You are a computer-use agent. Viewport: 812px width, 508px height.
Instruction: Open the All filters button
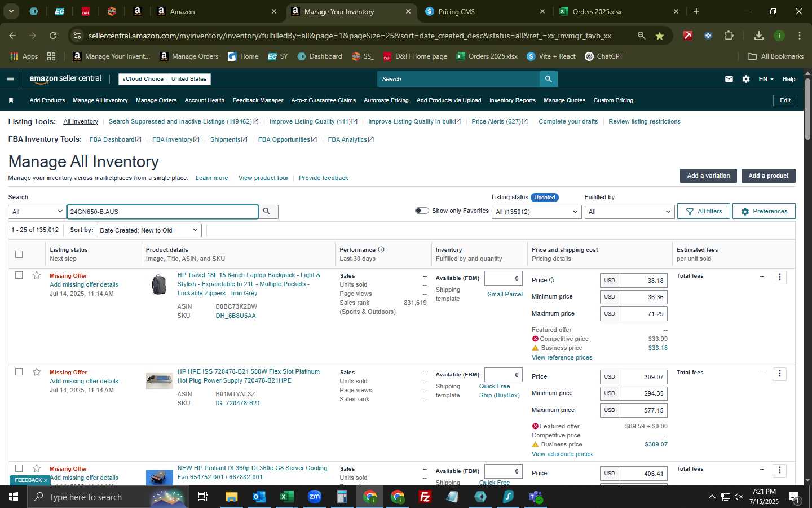click(703, 211)
